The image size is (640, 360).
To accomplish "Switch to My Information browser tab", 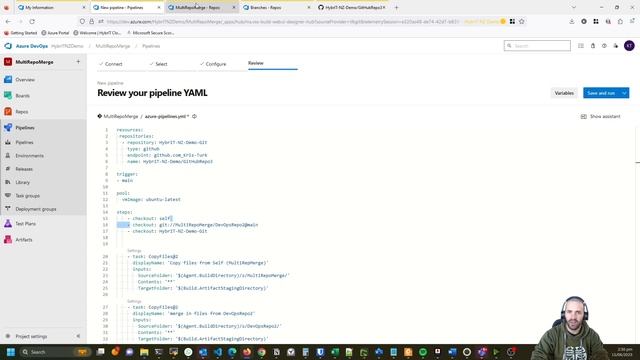I will point(51,7).
